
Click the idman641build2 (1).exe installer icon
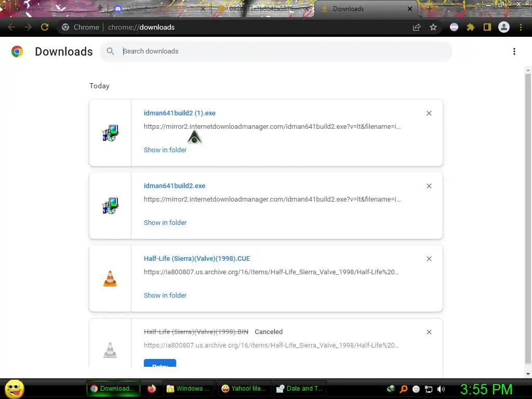coord(110,133)
